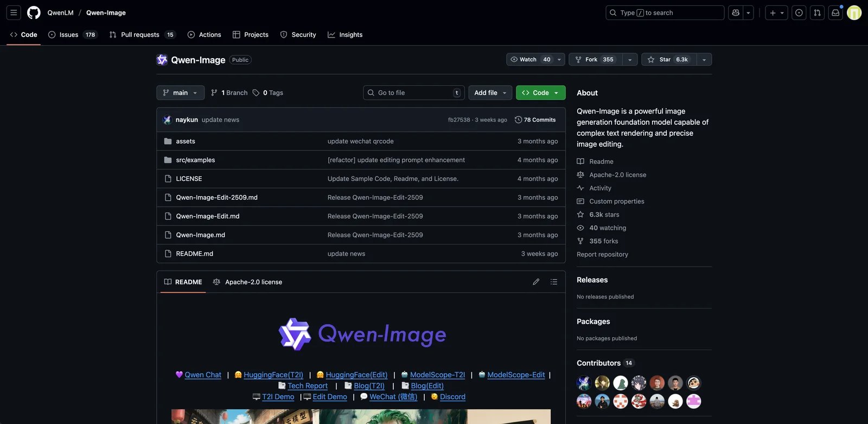Switch to the Pull requests tab
This screenshot has height=424, width=868.
point(142,35)
